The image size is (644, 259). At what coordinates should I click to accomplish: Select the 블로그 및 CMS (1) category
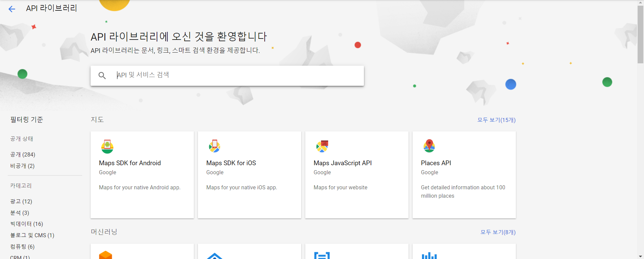[x=32, y=235]
